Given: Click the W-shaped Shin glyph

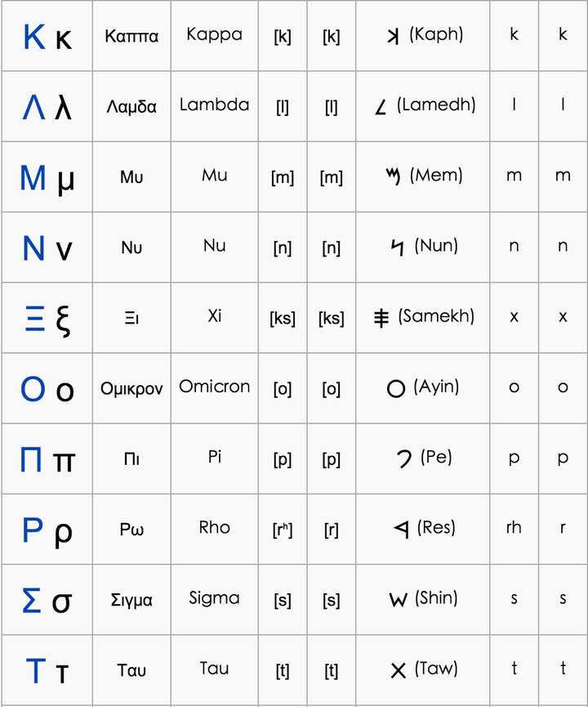Looking at the screenshot, I should 398,600.
